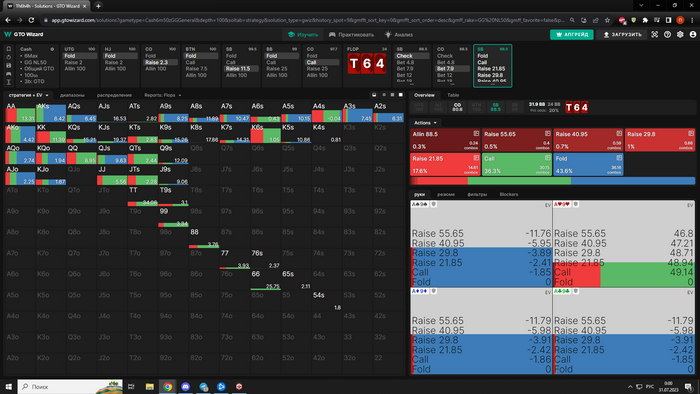Click shield icon on A♥9♥ hand panel

pyautogui.click(x=576, y=204)
